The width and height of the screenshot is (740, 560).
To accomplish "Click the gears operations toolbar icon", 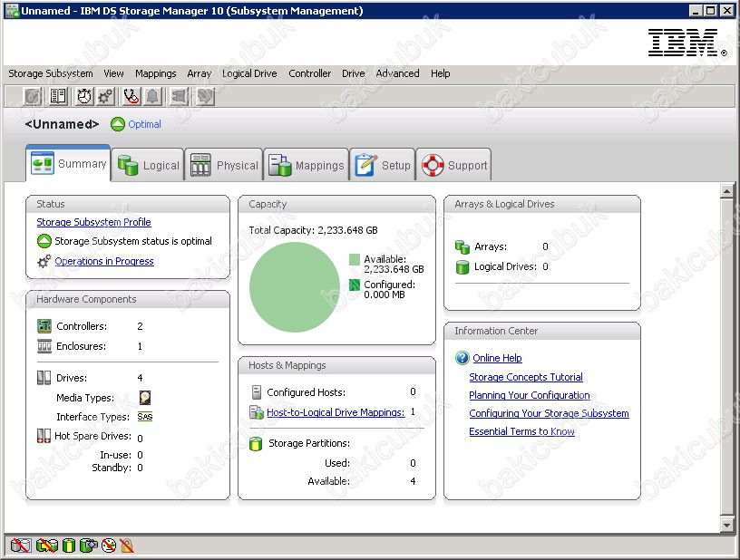I will (x=105, y=97).
